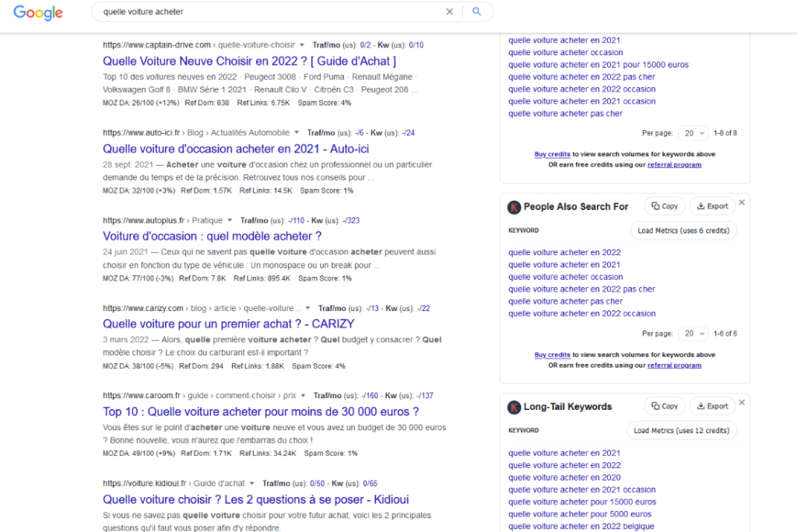Click Buy credits link below the 1-6 of 6 pager

tap(552, 355)
